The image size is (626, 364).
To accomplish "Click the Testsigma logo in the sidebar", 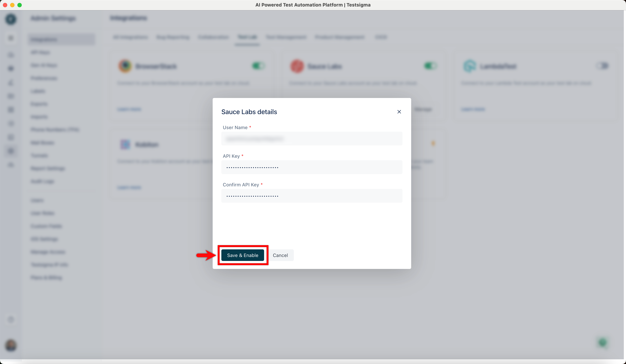I will pyautogui.click(x=11, y=19).
